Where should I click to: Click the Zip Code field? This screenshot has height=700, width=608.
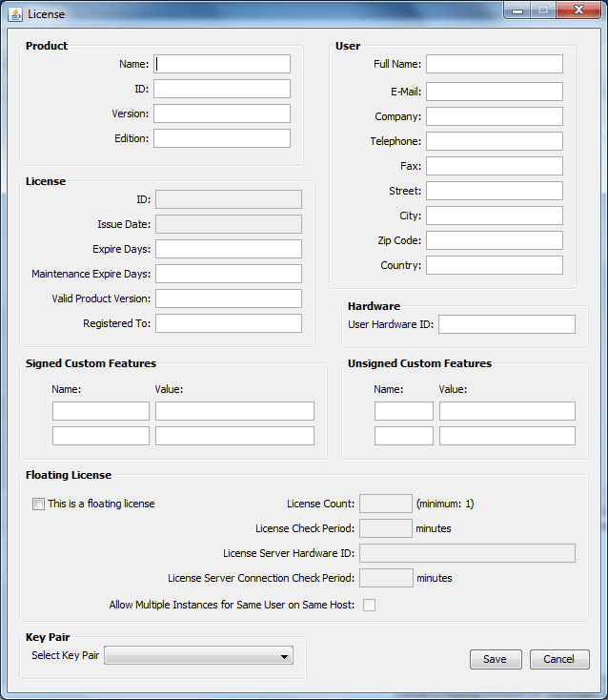(495, 240)
